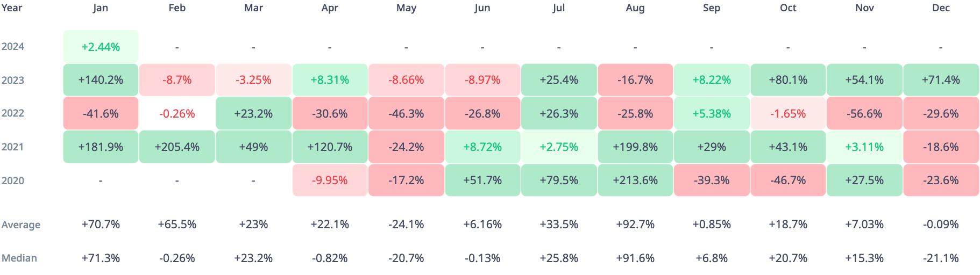Click the February 2021 +205.4% cell
The width and height of the screenshot is (980, 275).
(x=177, y=147)
